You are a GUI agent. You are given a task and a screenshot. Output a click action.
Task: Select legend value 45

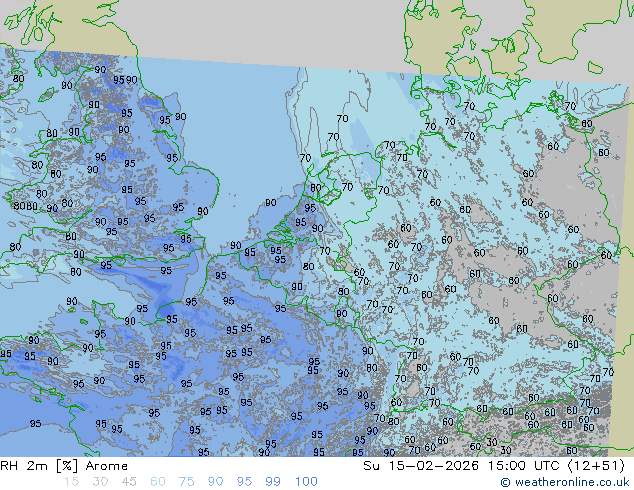click(x=129, y=482)
